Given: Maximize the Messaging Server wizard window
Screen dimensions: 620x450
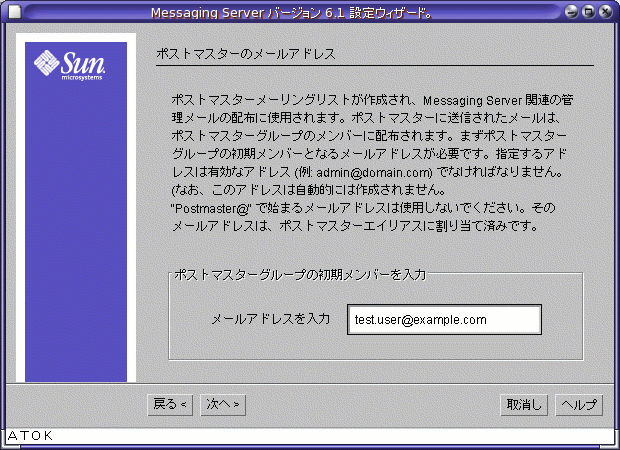Looking at the screenshot, I should point(588,11).
